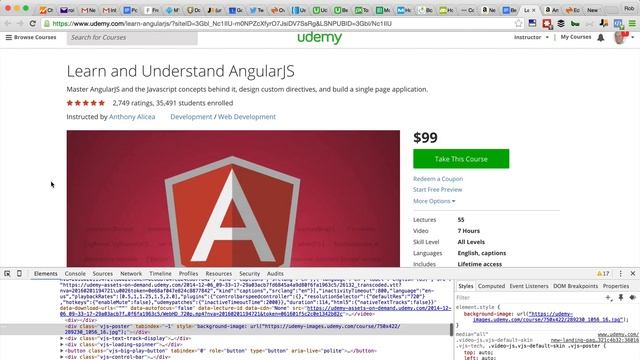640x360 pixels.
Task: Open the Development category link
Action: [x=191, y=117]
